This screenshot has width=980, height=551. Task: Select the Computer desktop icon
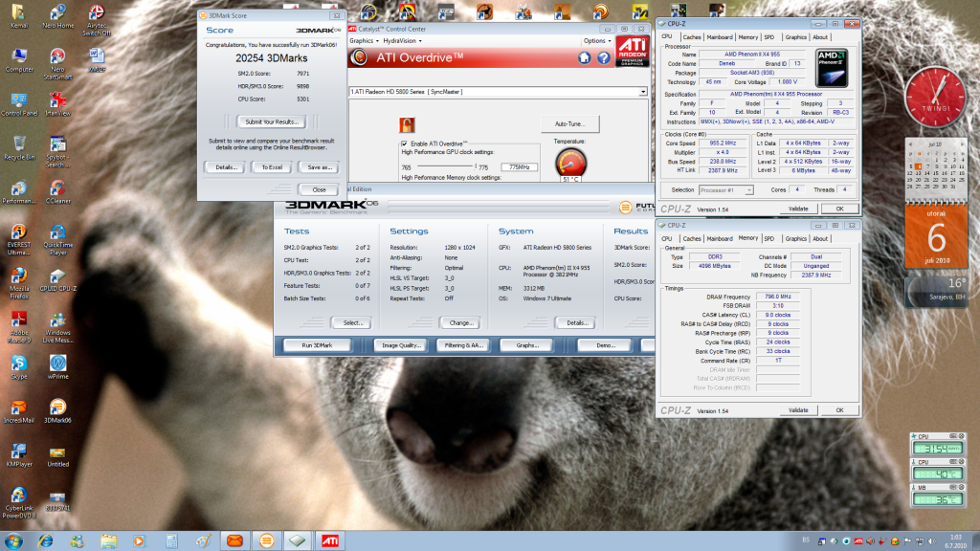click(19, 60)
